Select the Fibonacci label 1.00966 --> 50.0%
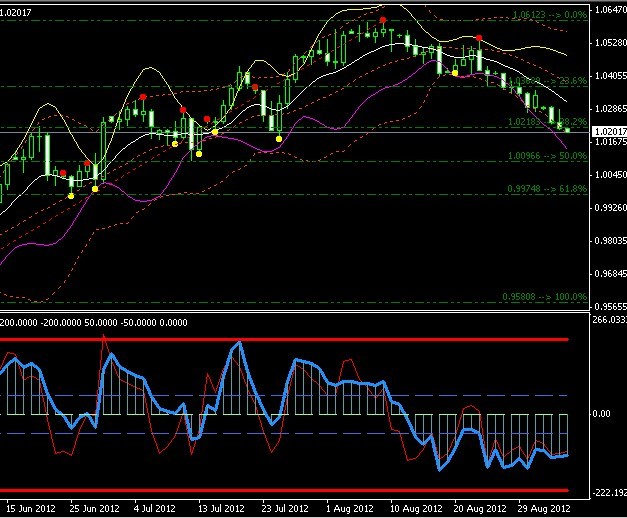Image resolution: width=627 pixels, height=518 pixels. [547, 156]
